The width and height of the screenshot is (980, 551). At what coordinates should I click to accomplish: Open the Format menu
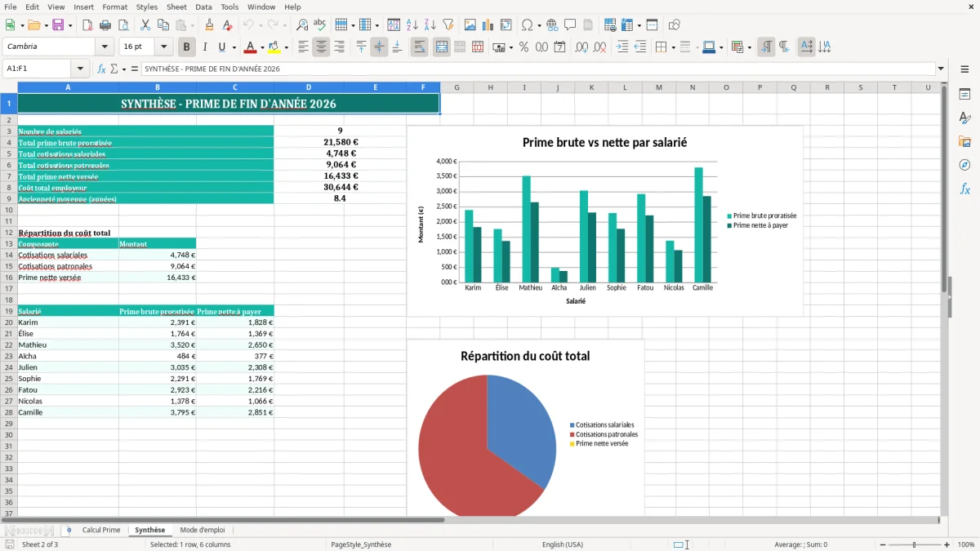coord(114,7)
